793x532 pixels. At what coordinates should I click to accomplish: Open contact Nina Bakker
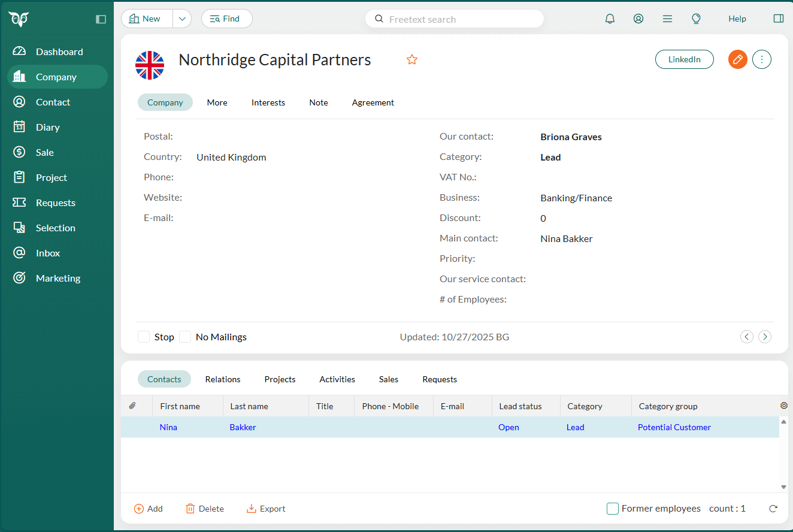click(x=168, y=427)
